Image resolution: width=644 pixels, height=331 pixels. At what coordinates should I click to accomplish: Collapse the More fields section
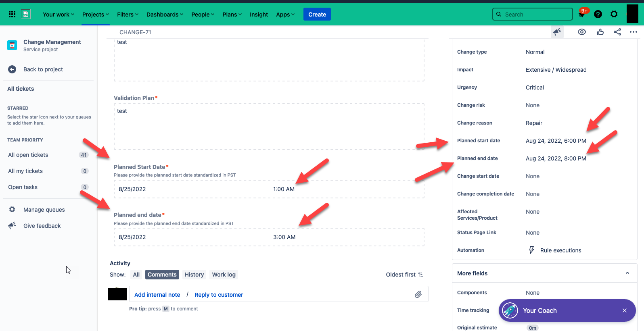pos(627,273)
